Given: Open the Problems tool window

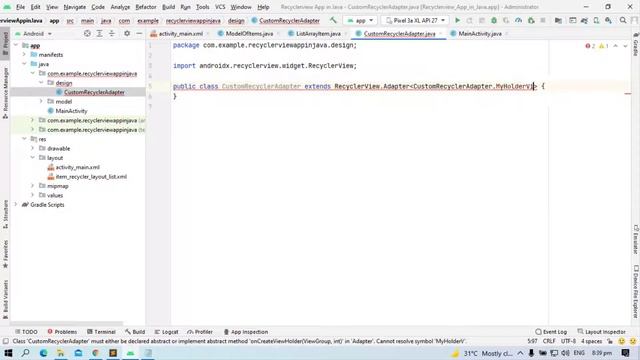Looking at the screenshot, I should (x=62, y=332).
